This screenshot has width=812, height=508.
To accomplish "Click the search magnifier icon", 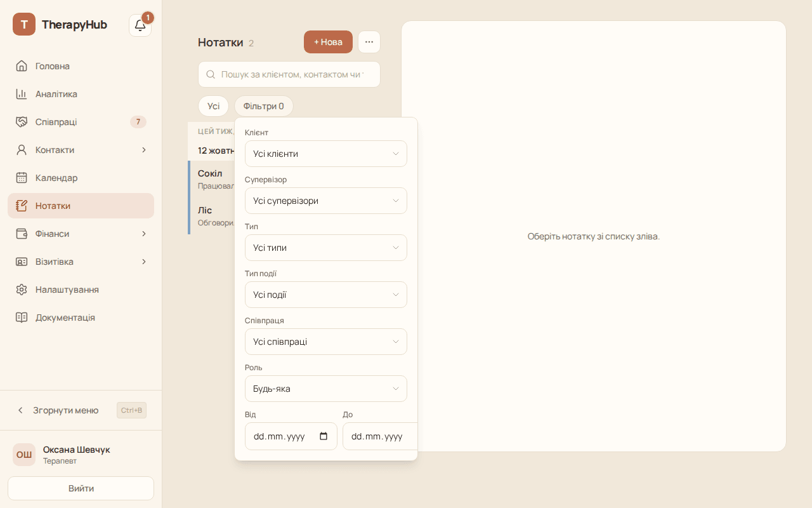I will point(211,74).
